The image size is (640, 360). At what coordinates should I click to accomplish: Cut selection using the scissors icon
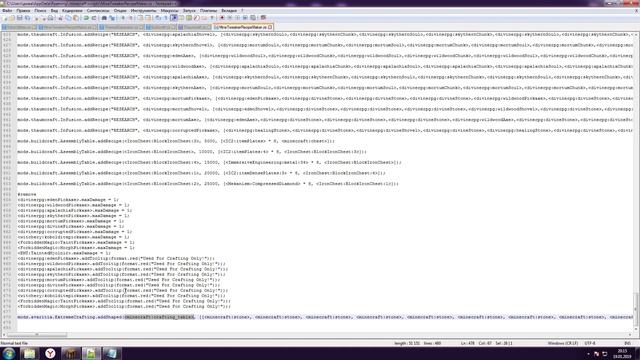60,18
